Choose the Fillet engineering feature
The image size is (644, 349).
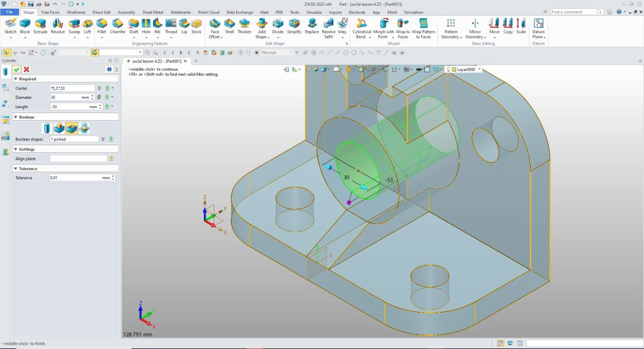101,25
